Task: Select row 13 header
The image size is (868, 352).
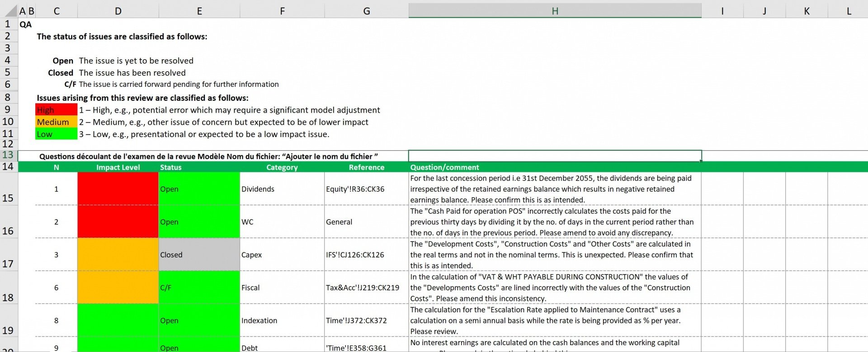Action: (9, 155)
